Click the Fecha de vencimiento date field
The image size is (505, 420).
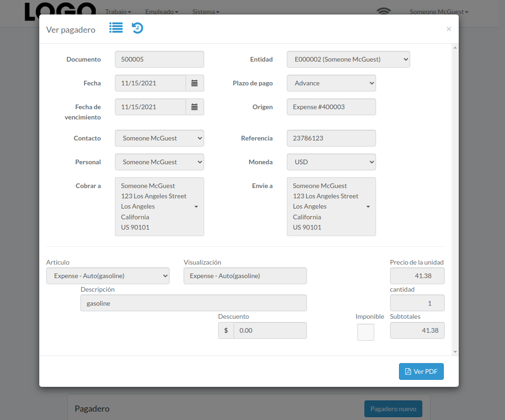150,107
